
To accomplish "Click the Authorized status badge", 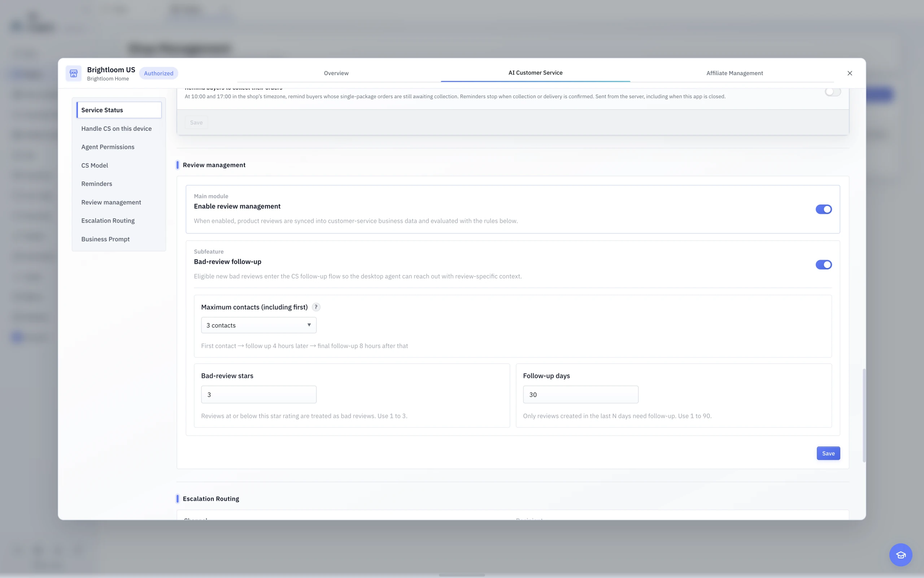I will point(158,73).
